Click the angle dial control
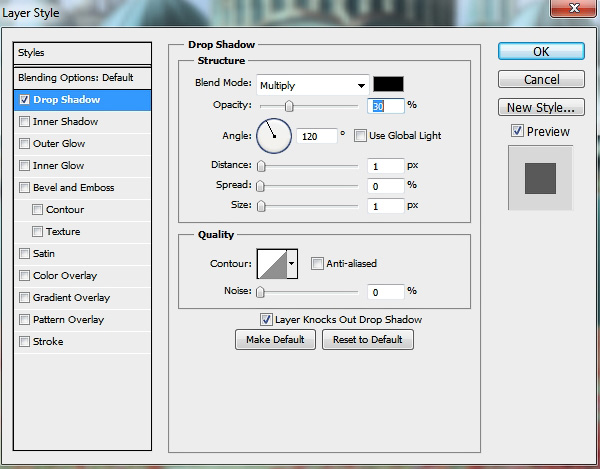The width and height of the screenshot is (600, 469). point(273,135)
